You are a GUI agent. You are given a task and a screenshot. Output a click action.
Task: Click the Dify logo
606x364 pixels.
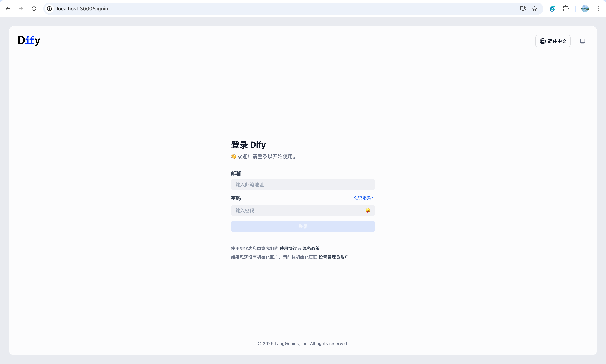29,41
